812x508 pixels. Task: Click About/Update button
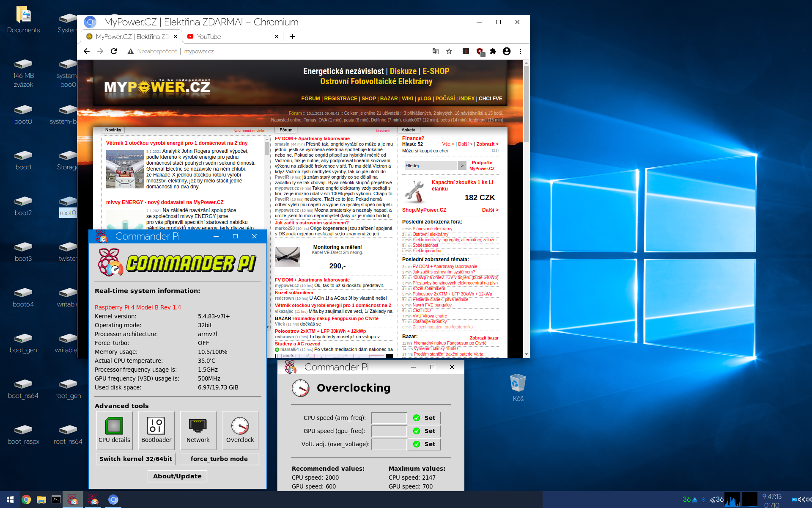point(177,476)
